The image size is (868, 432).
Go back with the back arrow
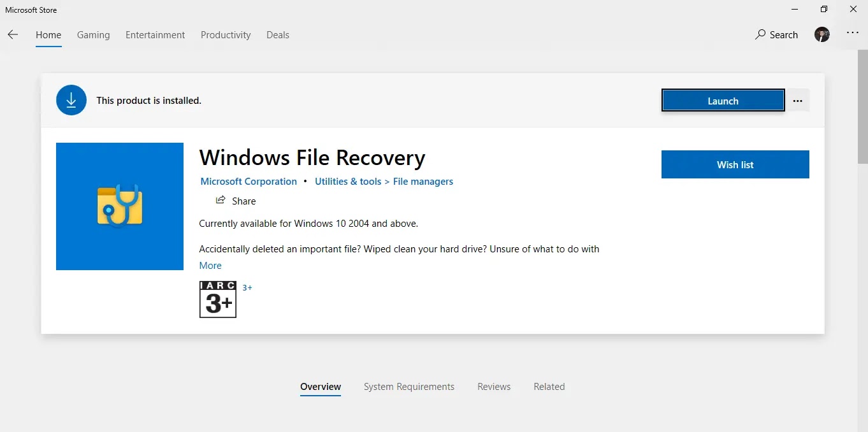(13, 35)
